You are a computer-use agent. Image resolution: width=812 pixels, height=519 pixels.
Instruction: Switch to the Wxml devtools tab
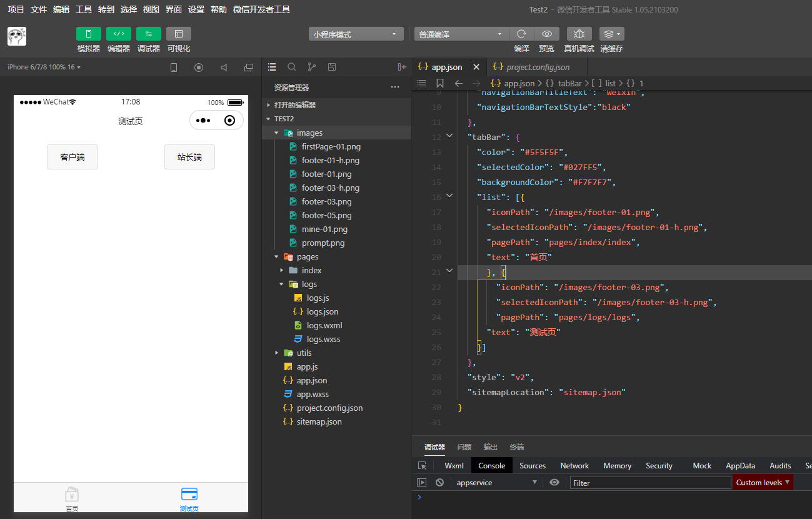[454, 466]
